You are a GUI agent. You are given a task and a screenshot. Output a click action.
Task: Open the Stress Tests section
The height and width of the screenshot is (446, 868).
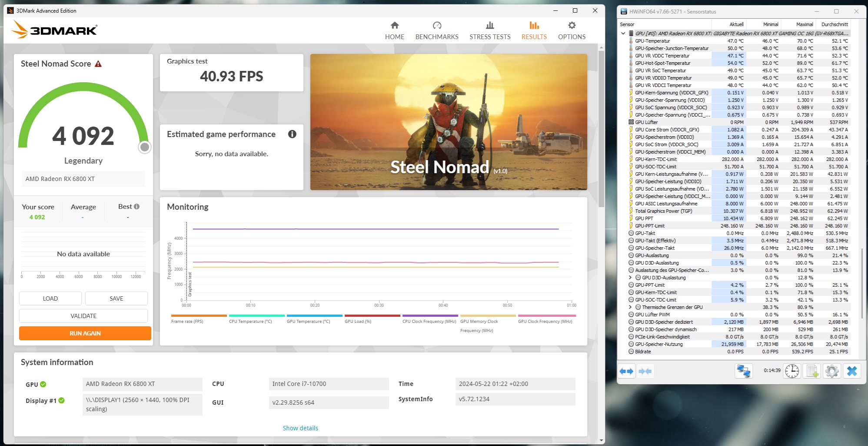coord(489,30)
